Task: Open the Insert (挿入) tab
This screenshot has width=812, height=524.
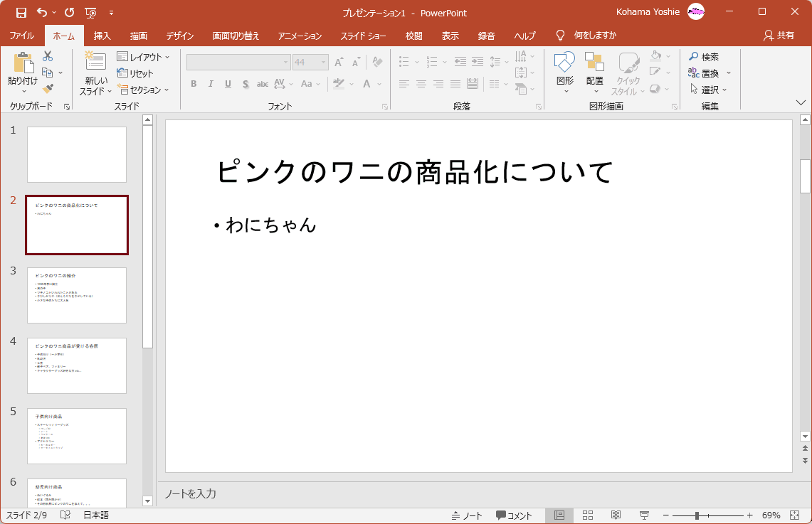Action: (102, 36)
